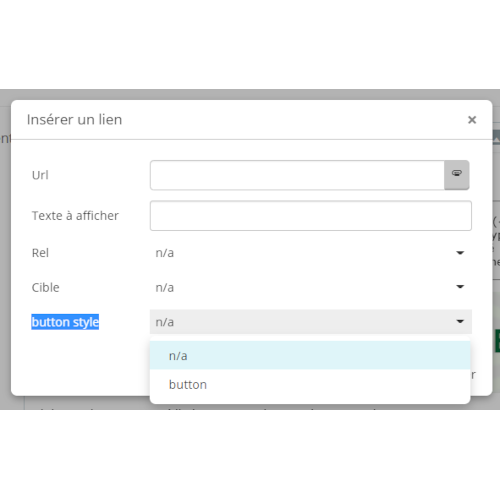
Task: Open the Cible dropdown showing n/a
Action: pos(311,287)
